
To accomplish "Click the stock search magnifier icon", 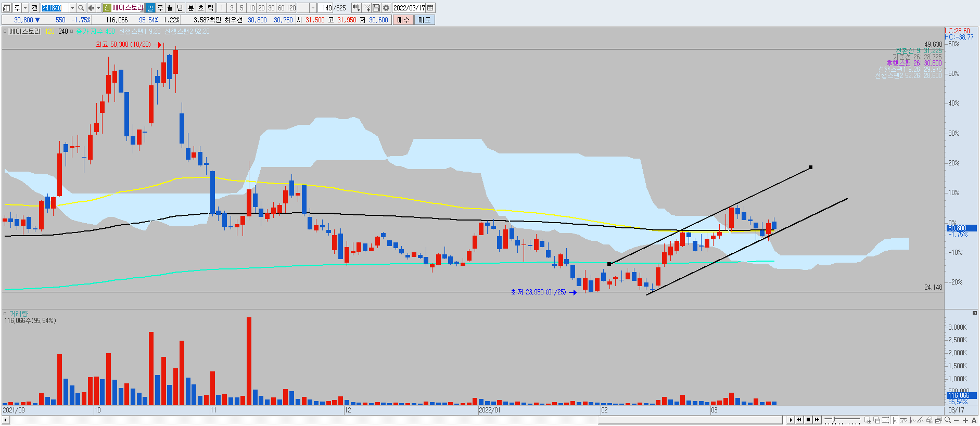I will coord(81,8).
